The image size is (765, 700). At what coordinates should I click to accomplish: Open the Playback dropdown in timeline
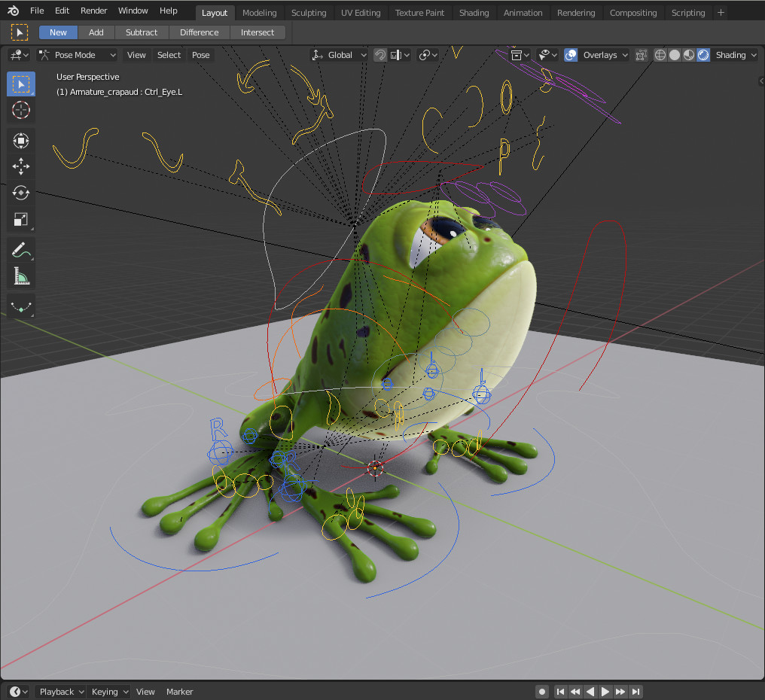62,692
